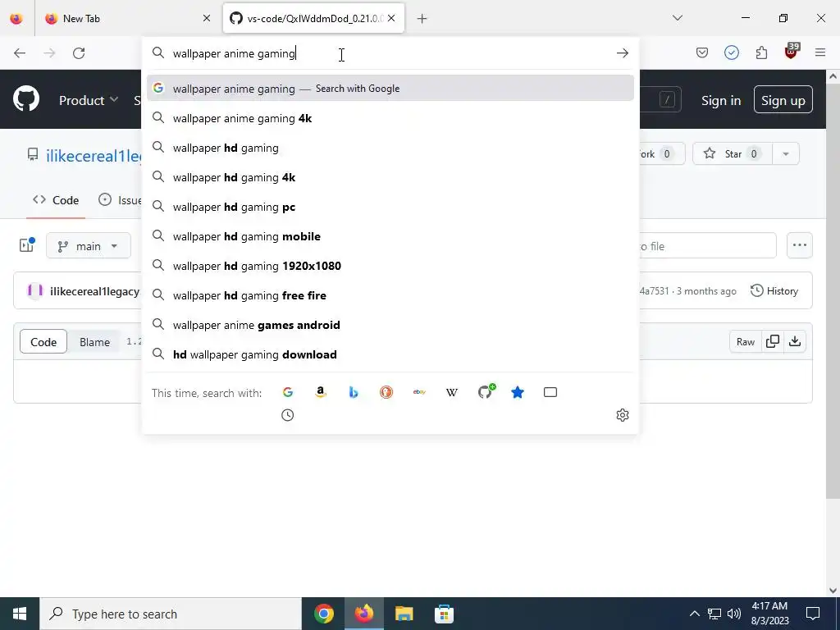Choose suggestion 'wallpaper hd gaming free fire'
This screenshot has width=840, height=630.
(390, 295)
